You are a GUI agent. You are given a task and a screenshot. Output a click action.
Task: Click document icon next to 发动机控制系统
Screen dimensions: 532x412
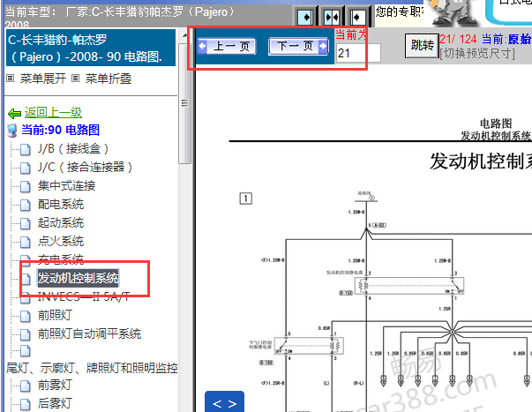point(26,279)
